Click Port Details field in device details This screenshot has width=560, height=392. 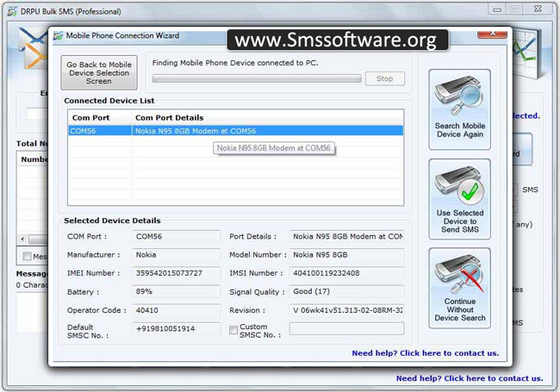point(346,236)
